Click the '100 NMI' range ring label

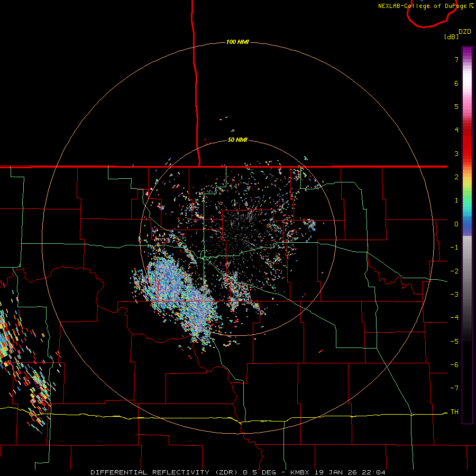click(237, 42)
